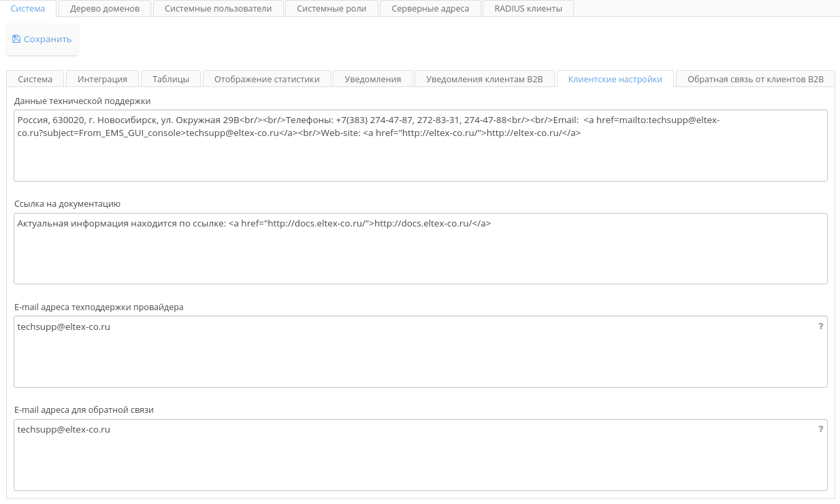Show the Отображение статистики subtab
This screenshot has width=840, height=504.
click(x=267, y=79)
